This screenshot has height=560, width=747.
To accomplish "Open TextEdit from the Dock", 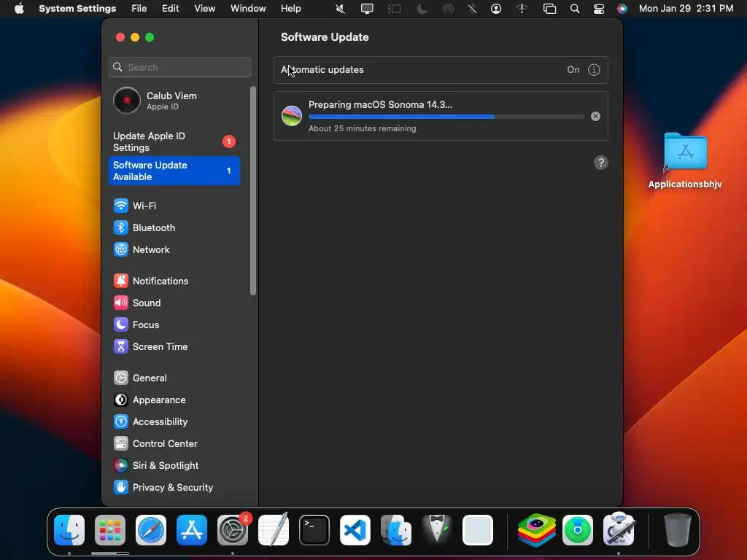I will pyautogui.click(x=274, y=530).
